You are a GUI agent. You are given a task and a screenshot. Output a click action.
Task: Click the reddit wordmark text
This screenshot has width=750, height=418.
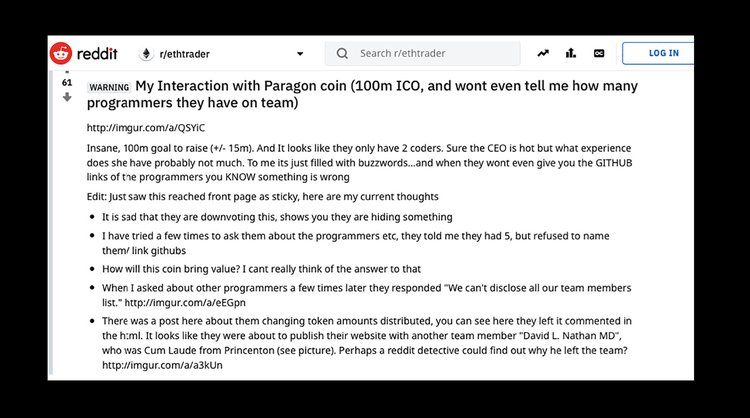point(99,53)
